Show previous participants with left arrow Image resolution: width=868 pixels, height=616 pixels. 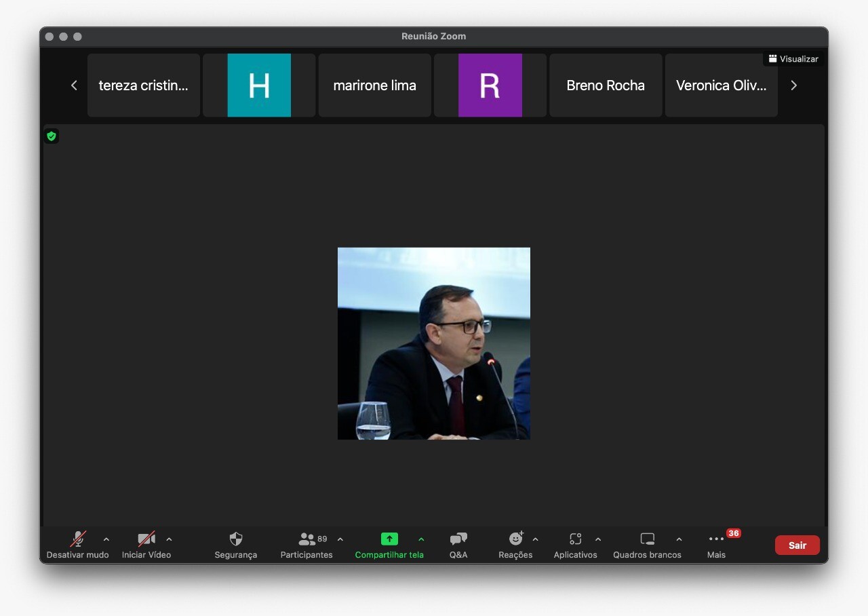pyautogui.click(x=74, y=85)
